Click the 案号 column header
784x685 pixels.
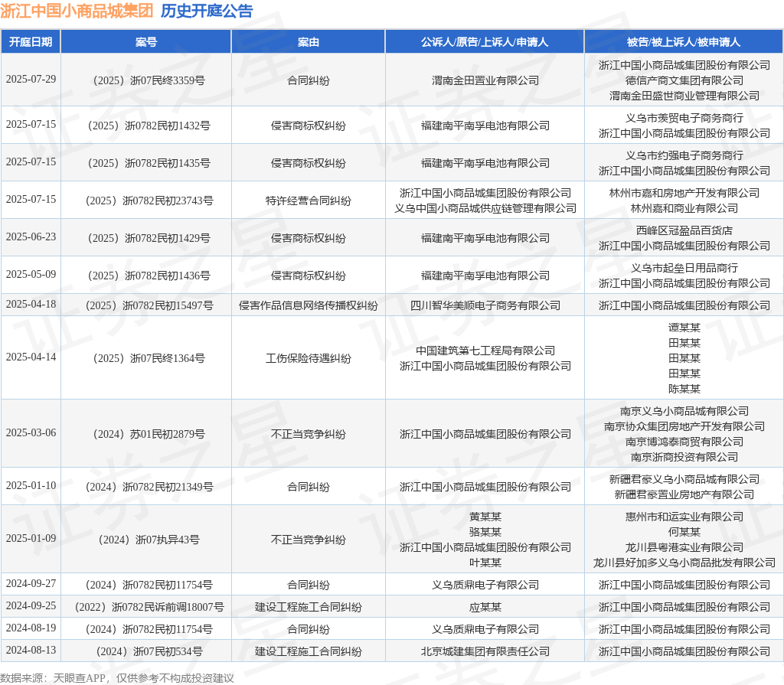point(146,42)
